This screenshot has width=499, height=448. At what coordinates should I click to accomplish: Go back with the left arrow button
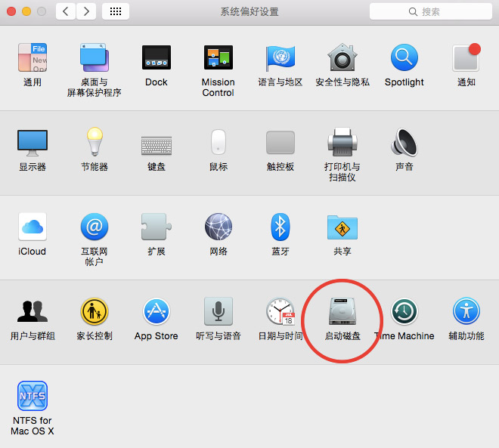66,11
